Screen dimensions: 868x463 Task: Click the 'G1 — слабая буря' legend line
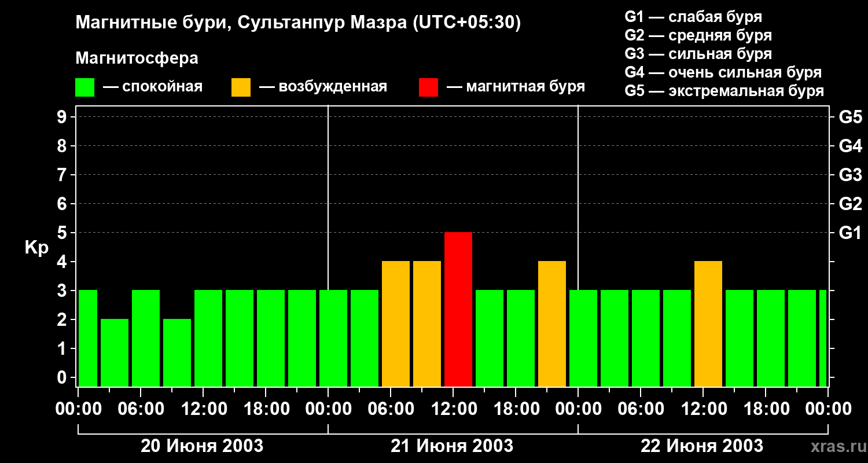[693, 17]
